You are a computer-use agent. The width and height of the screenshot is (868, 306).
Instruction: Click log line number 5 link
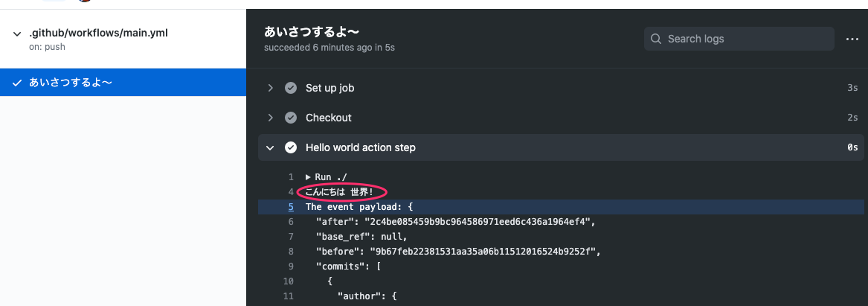pos(291,207)
